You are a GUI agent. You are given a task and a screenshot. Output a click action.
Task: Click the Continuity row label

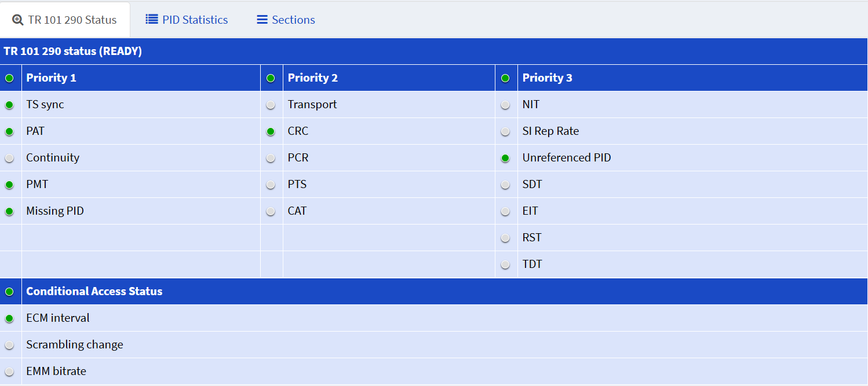pyautogui.click(x=53, y=158)
